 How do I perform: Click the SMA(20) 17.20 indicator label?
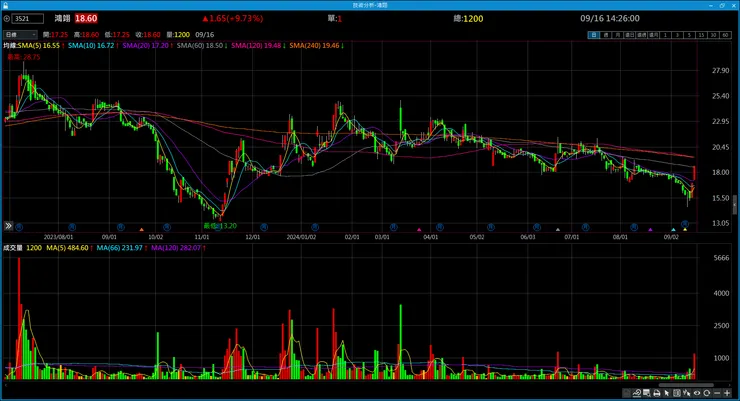pyautogui.click(x=145, y=46)
